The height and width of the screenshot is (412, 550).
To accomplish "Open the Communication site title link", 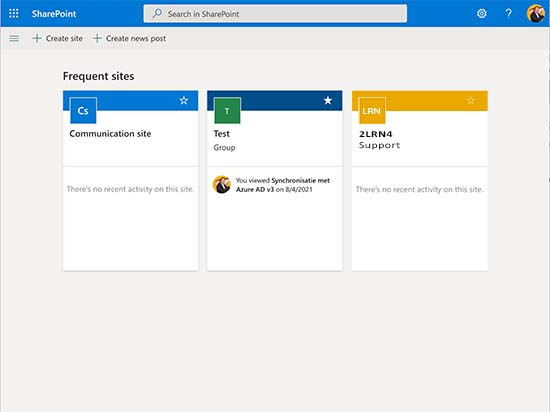I will (110, 134).
